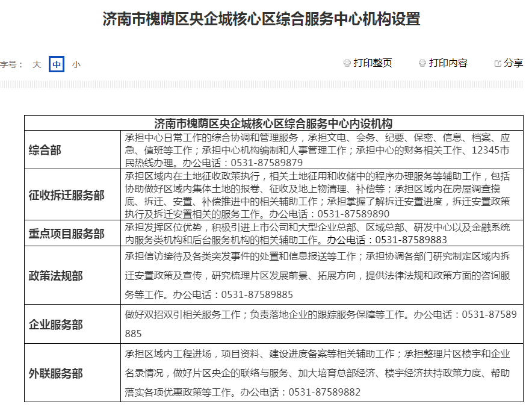Select the 征收拆迁服务部 row label

click(x=66, y=195)
